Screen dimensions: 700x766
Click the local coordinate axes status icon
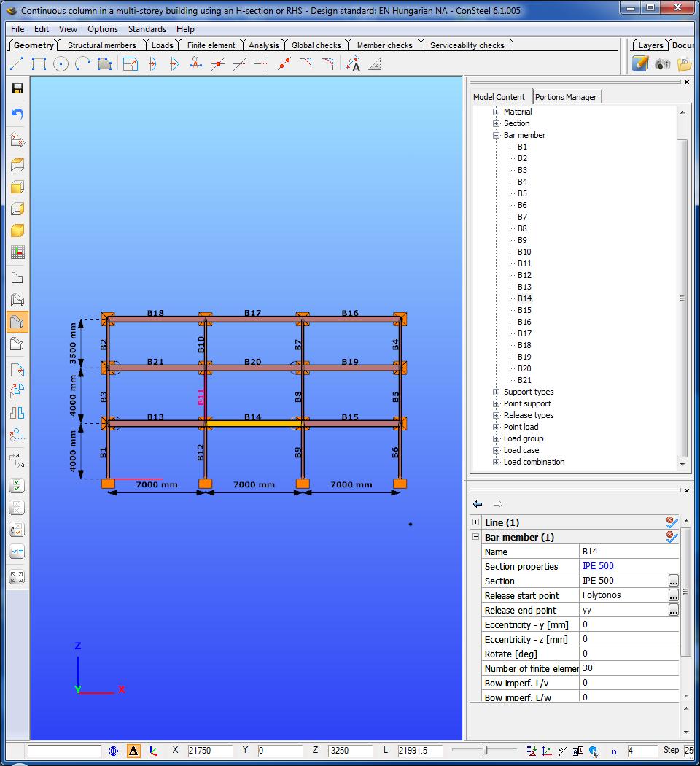[x=154, y=751]
